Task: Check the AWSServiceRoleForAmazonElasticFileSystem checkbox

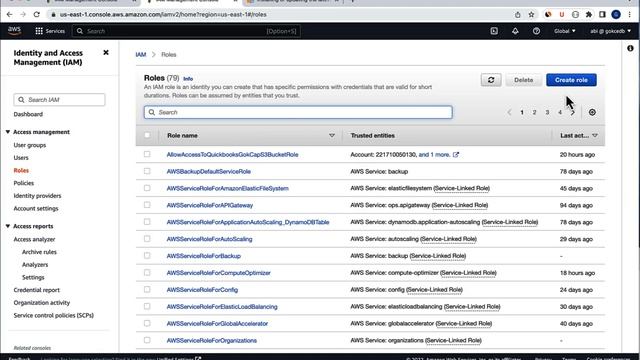Action: (x=147, y=188)
